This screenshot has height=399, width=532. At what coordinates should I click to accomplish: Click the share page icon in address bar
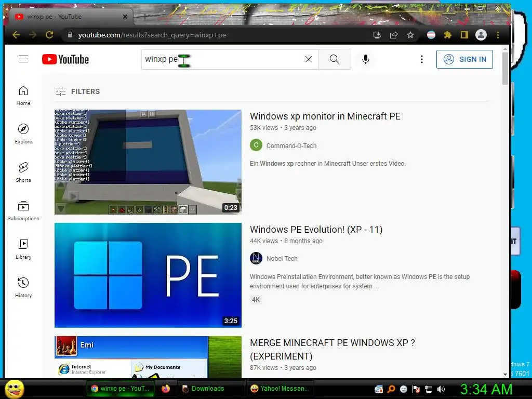[394, 35]
